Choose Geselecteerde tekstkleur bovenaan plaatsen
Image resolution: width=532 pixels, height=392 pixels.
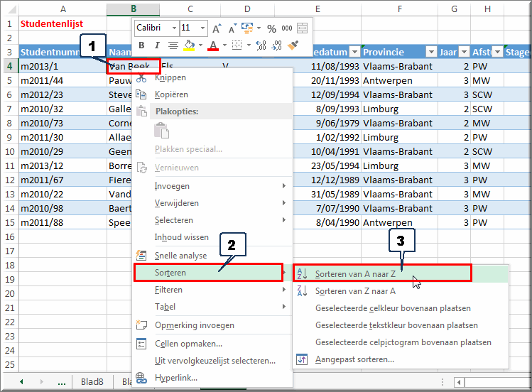pyautogui.click(x=401, y=325)
